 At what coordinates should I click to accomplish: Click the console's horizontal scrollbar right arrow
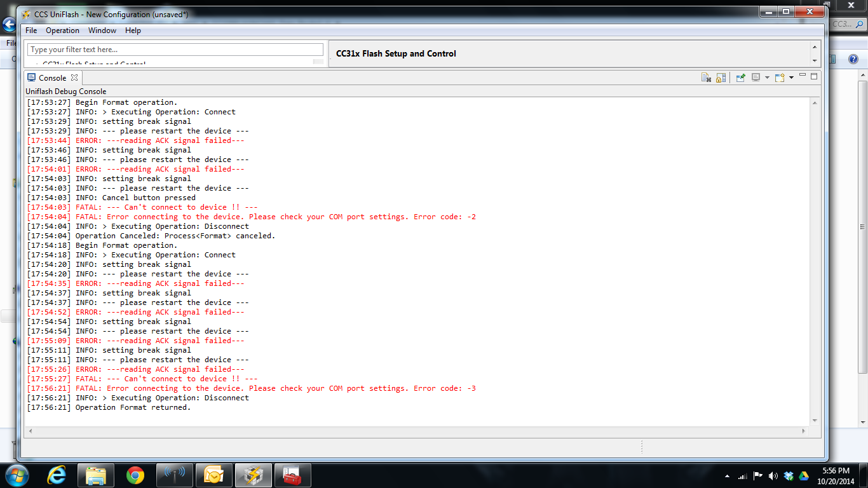804,431
